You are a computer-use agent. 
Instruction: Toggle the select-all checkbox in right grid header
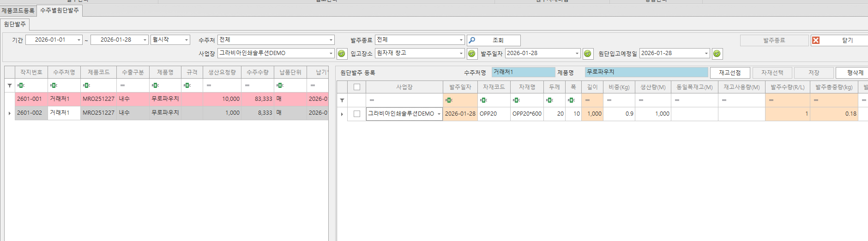[357, 87]
